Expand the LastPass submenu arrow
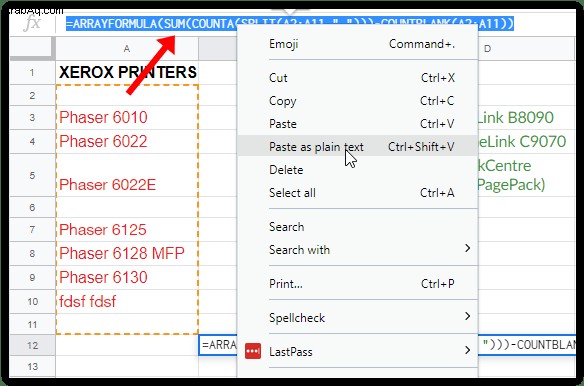584x386 pixels. pyautogui.click(x=467, y=350)
